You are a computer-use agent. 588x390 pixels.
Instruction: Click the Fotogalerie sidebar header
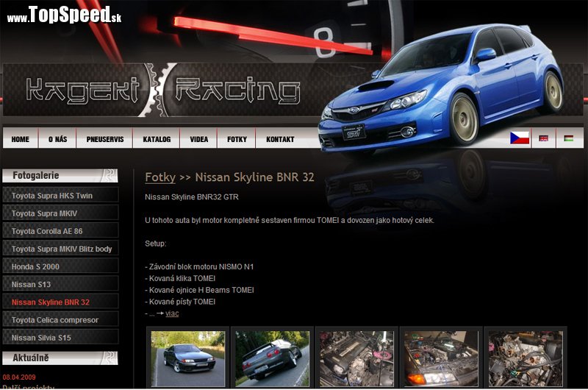pyautogui.click(x=60, y=175)
